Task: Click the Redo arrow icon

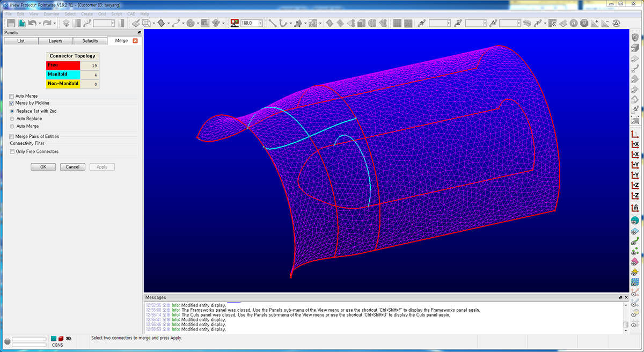Action: pyautogui.click(x=47, y=23)
